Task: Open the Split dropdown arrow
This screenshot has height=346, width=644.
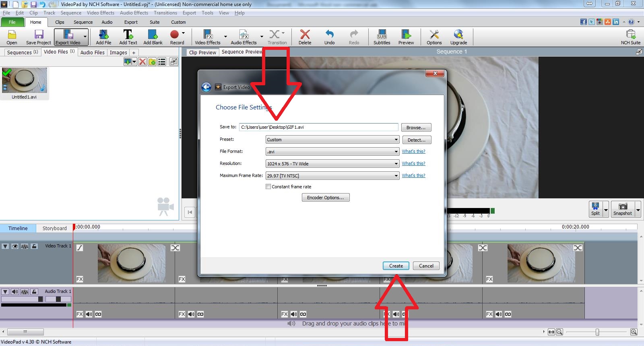Action: tap(606, 210)
